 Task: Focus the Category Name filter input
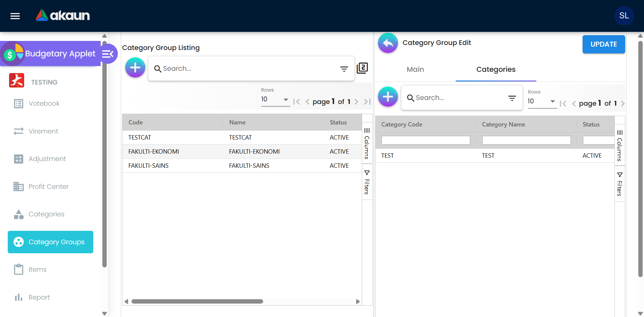pos(526,140)
